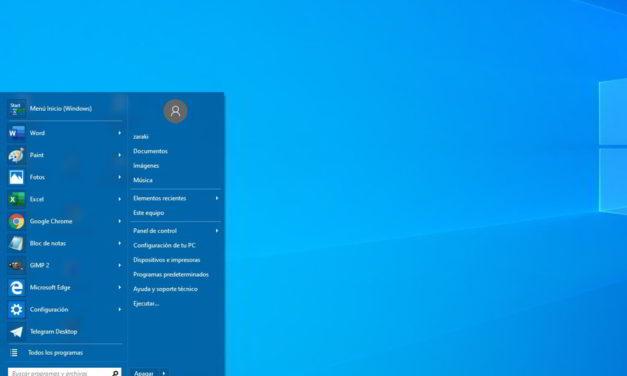This screenshot has height=376, width=627.
Task: Click the Word label
Action: pos(37,133)
